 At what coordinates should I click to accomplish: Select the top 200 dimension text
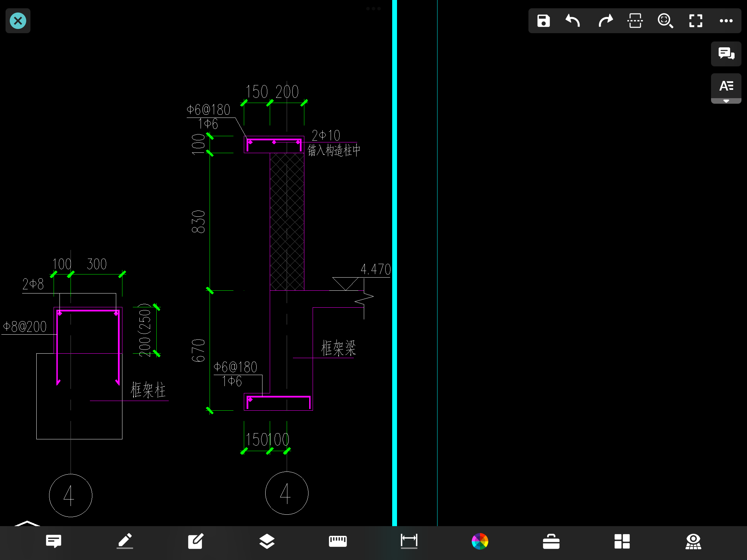287,92
